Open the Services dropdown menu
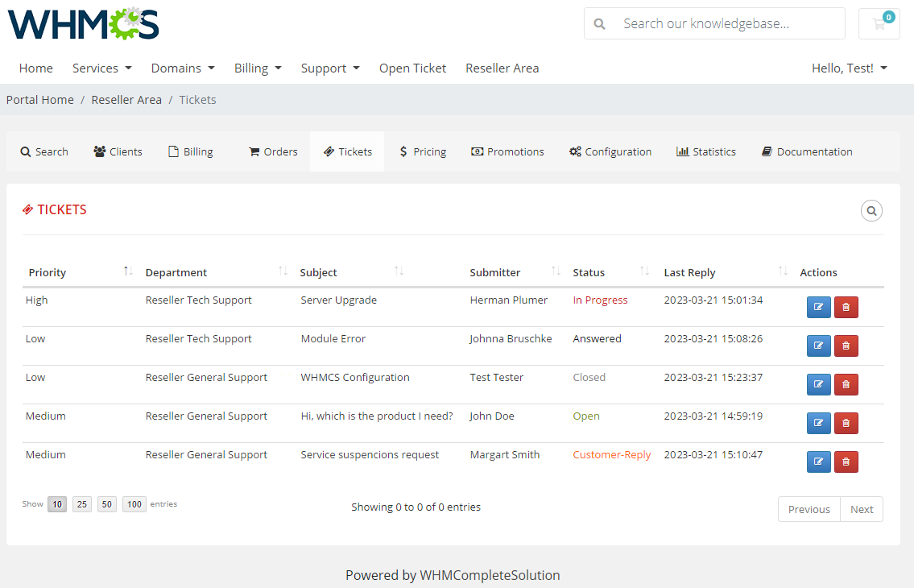The image size is (914, 588). click(x=101, y=68)
